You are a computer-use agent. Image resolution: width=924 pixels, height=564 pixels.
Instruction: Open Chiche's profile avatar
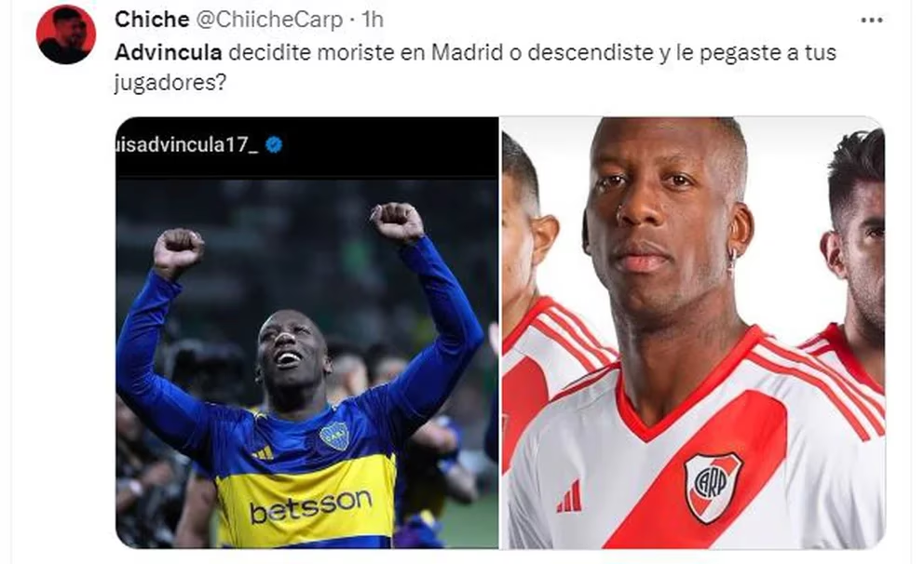pos(65,34)
